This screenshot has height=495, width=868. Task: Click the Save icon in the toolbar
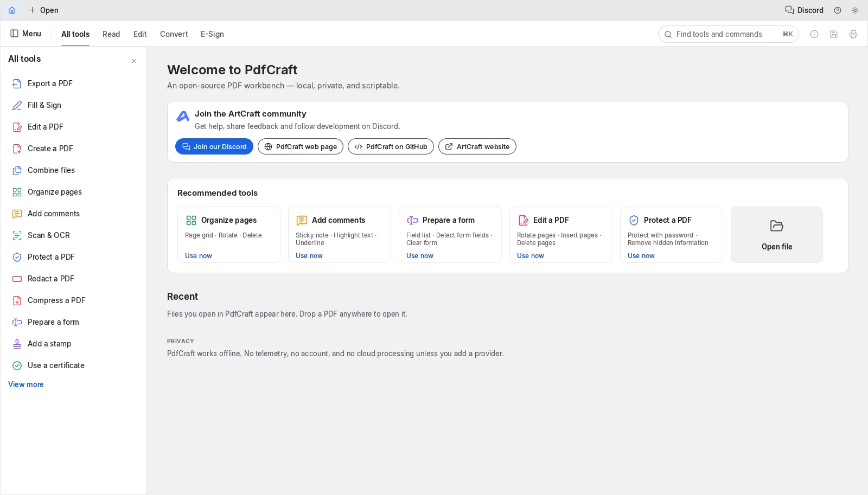[834, 34]
